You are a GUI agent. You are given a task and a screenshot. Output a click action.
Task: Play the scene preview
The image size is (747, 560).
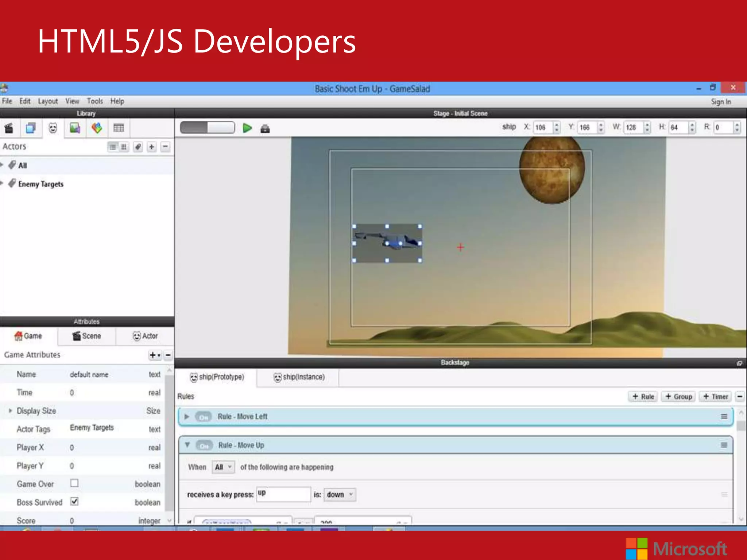247,128
